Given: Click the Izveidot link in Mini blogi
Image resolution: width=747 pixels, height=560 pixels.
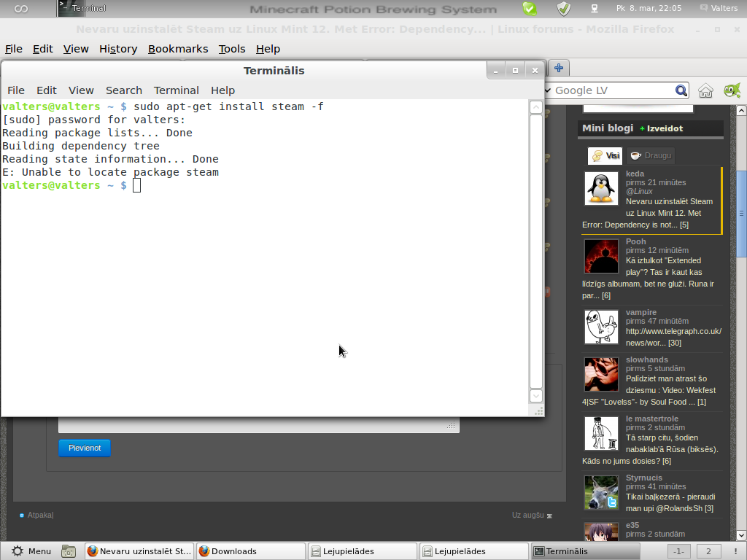Looking at the screenshot, I should click(665, 128).
